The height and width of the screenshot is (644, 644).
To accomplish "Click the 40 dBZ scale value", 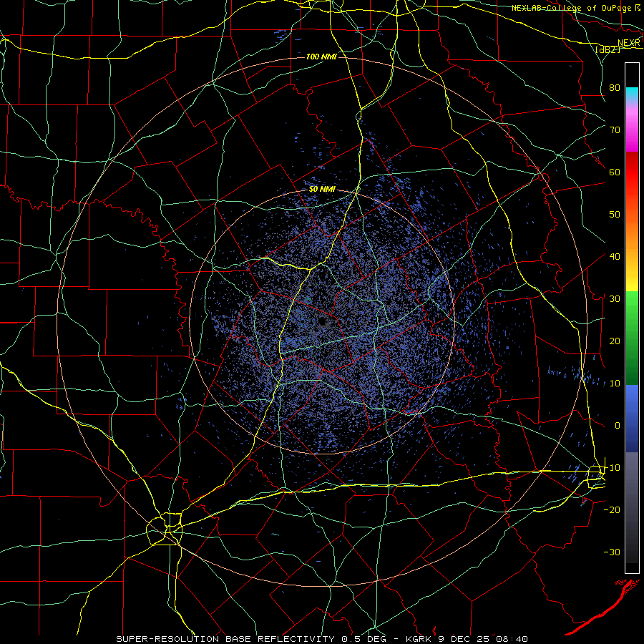I will tap(615, 256).
